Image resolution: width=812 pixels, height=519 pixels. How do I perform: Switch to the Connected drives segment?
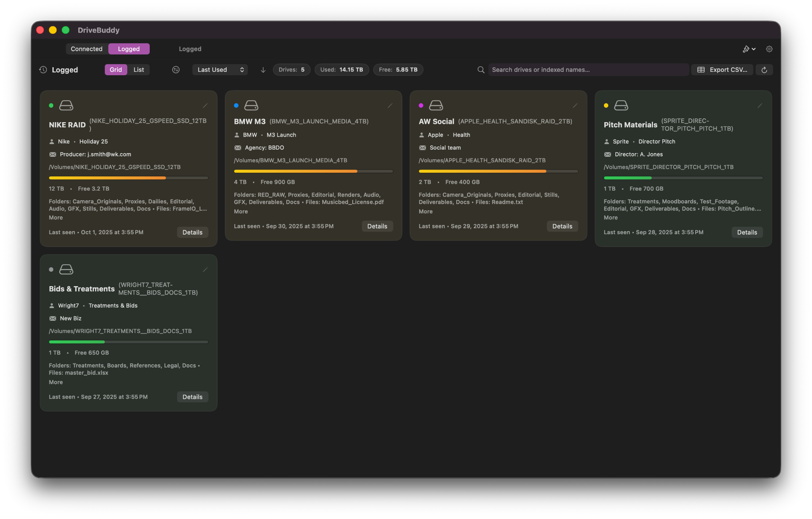86,49
